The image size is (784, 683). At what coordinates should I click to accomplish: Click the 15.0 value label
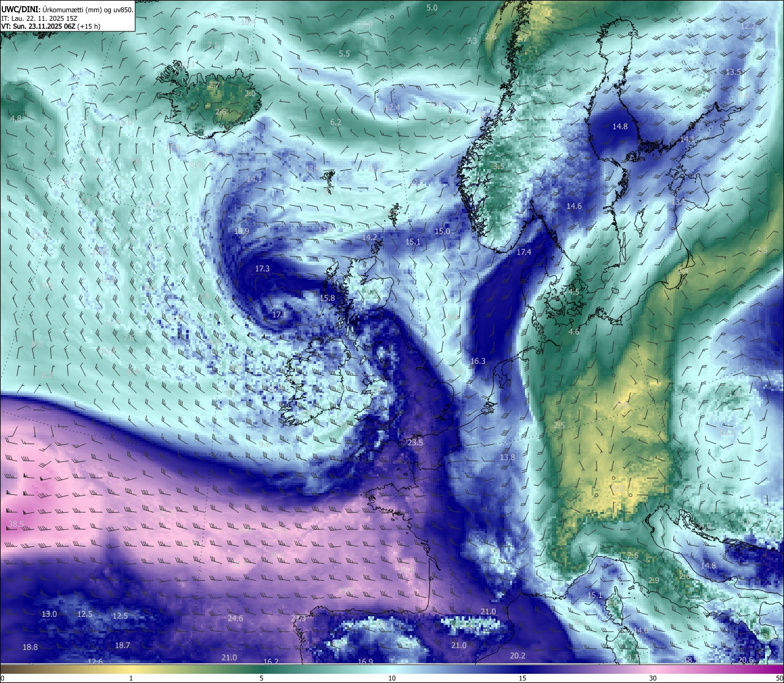442,231
